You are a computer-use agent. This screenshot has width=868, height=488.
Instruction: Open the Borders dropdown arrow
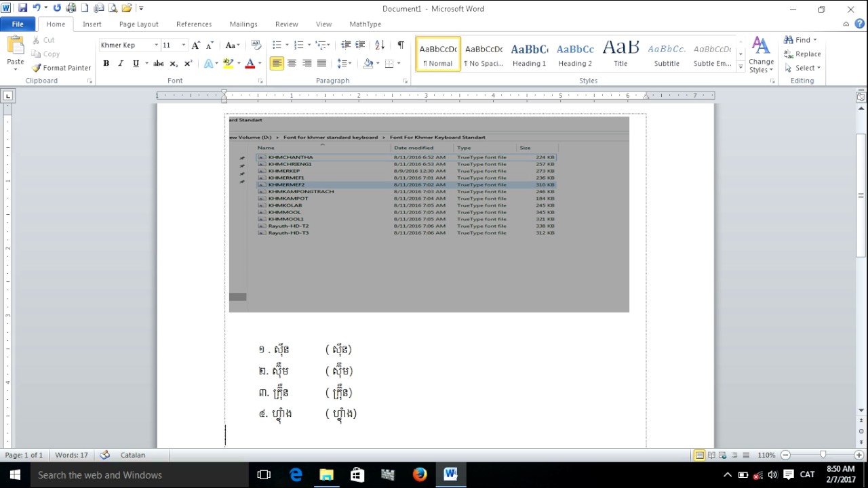click(399, 63)
